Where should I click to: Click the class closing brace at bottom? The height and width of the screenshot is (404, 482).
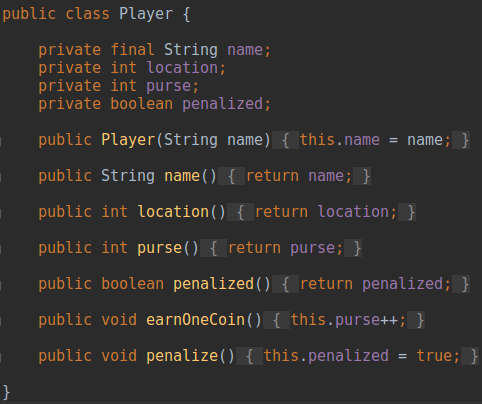pos(6,392)
